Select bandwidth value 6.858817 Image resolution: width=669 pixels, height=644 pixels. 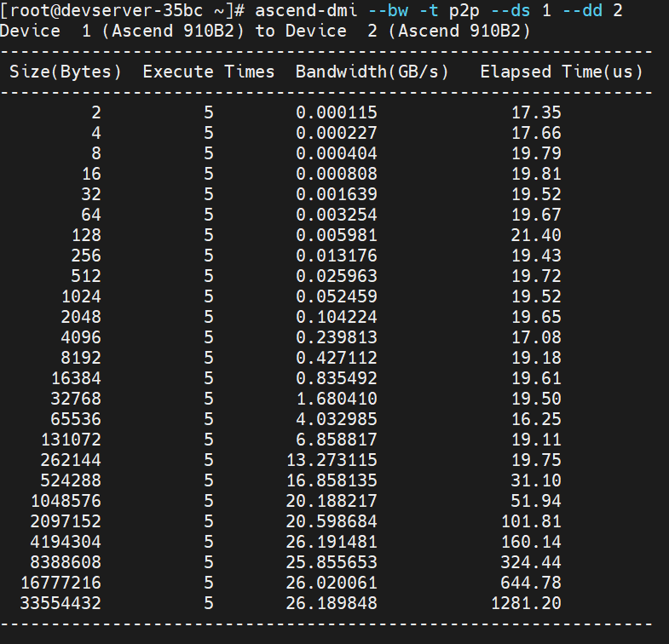coord(337,440)
